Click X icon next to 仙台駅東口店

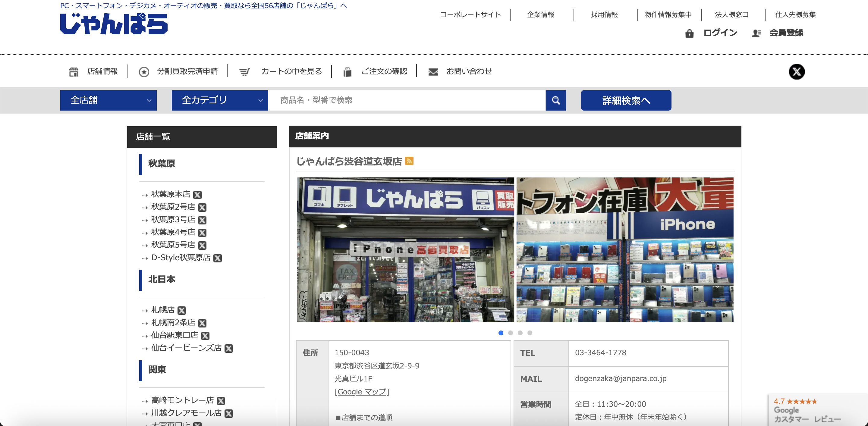click(205, 336)
